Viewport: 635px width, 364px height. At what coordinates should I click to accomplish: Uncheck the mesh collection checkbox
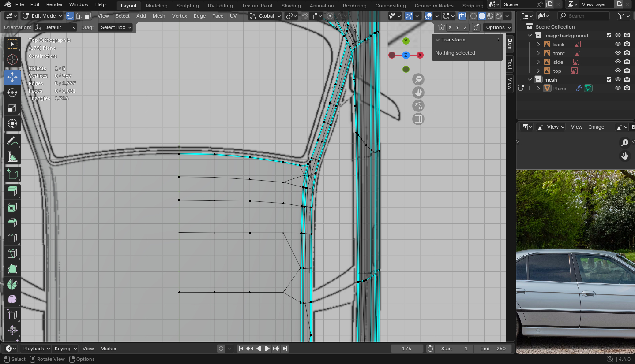[x=609, y=79]
